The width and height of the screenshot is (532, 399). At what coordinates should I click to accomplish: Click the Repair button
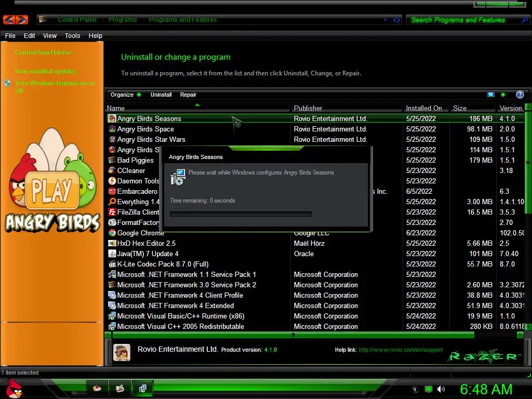click(188, 95)
